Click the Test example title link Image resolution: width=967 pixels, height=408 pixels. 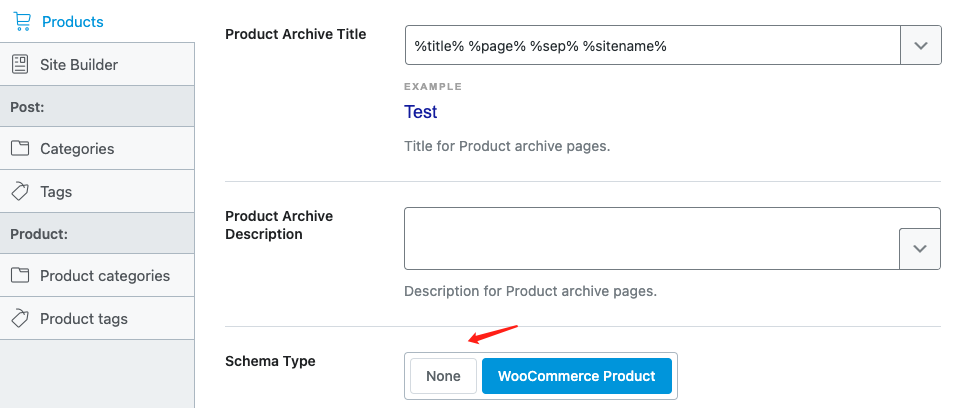point(421,112)
